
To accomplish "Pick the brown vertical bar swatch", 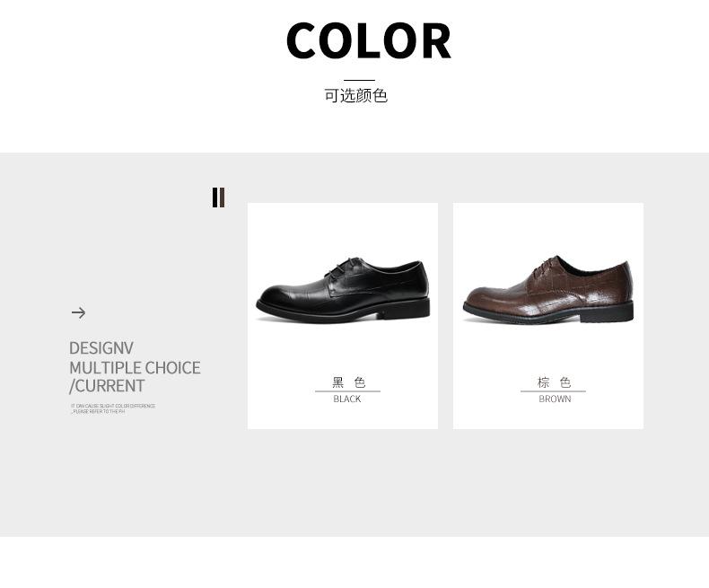I will [x=222, y=197].
